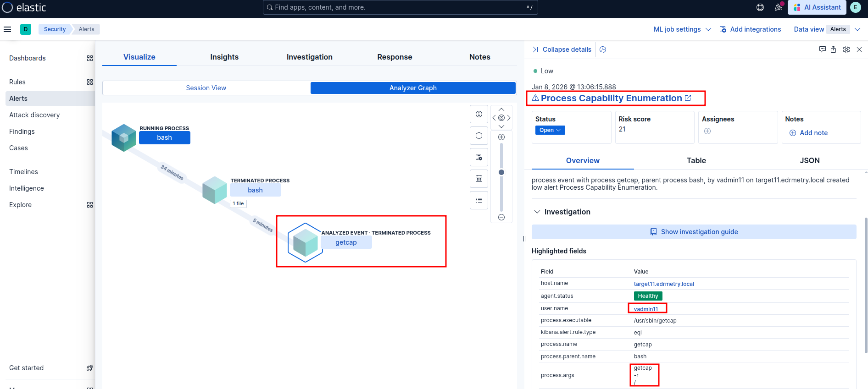Click the graph zoom slider handle
Viewport: 868px width, 389px height.
coord(501,172)
